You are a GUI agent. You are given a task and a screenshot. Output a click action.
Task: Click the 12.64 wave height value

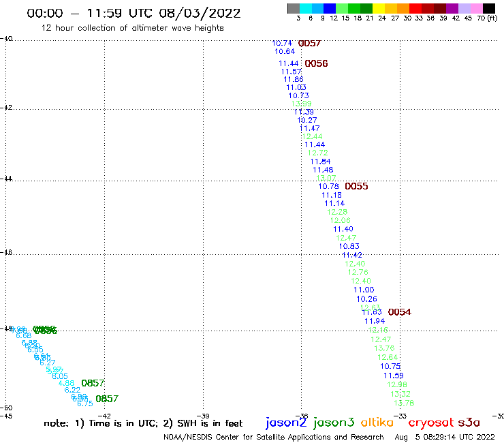(388, 357)
